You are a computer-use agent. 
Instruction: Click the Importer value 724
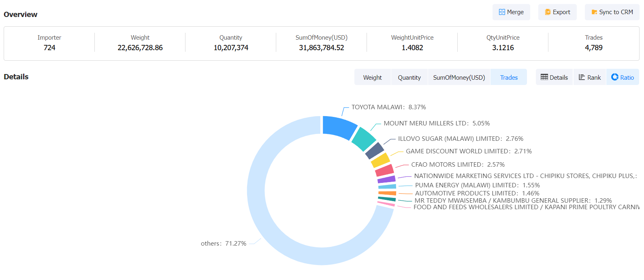pos(49,48)
